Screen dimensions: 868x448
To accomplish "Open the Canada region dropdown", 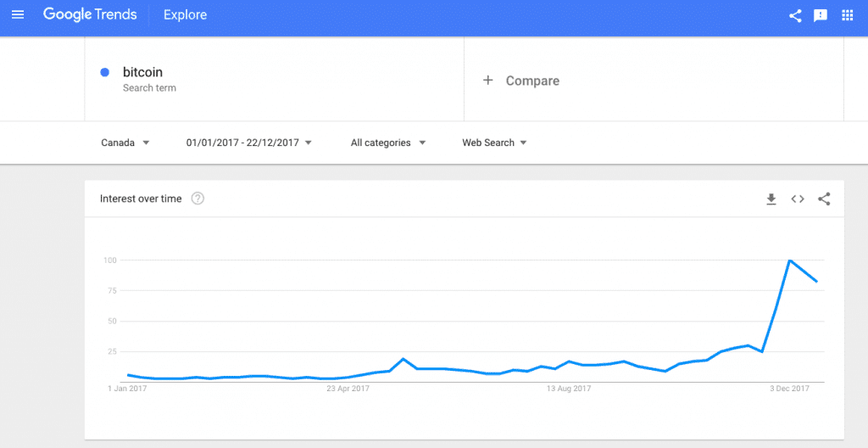I will [x=125, y=143].
